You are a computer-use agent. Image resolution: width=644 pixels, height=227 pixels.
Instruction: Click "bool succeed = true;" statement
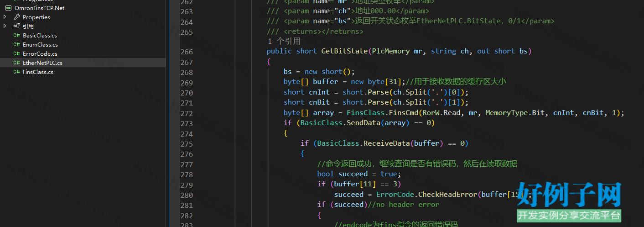[359, 174]
